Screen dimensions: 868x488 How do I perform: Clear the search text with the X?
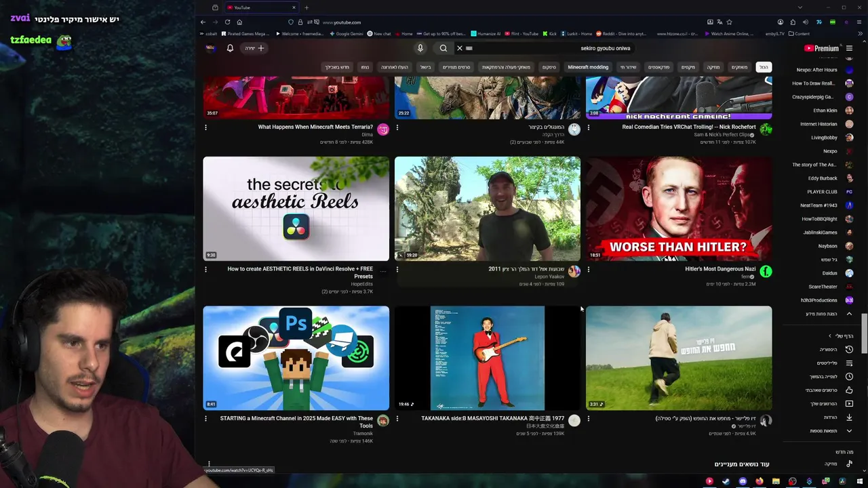[x=459, y=48]
